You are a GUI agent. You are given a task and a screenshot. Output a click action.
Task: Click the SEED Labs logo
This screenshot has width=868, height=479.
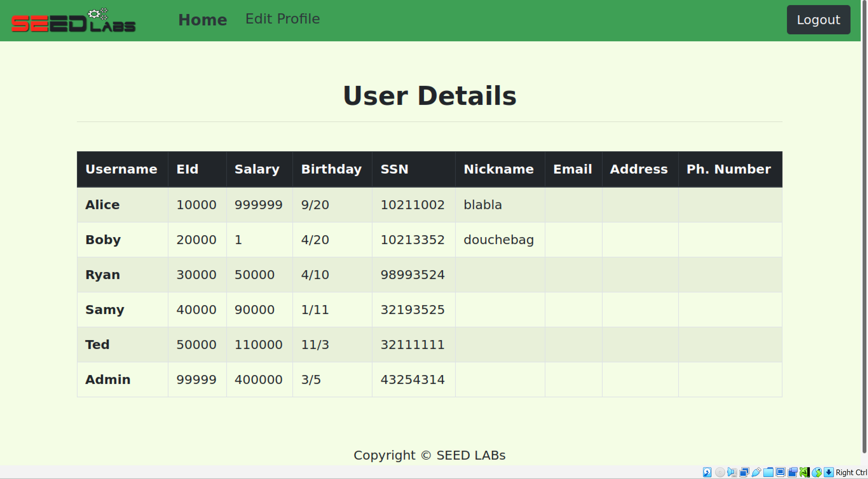point(73,20)
